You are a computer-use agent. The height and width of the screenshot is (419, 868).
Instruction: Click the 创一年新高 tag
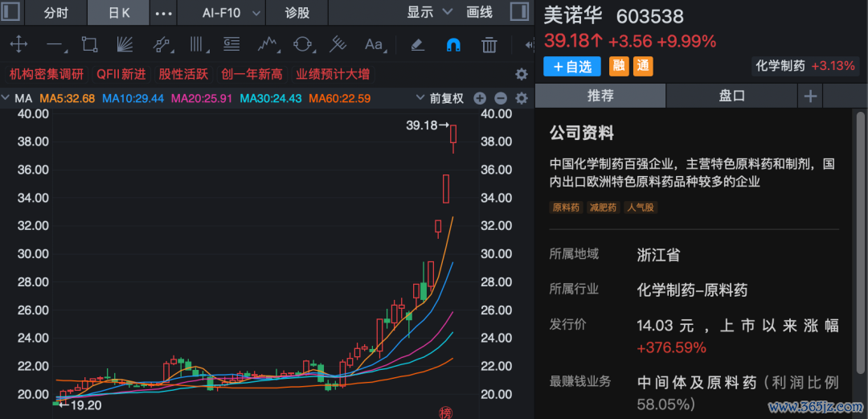[252, 74]
